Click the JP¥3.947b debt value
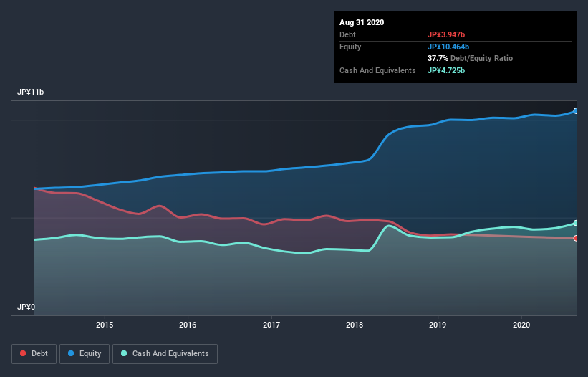588x377 pixels. 446,34
